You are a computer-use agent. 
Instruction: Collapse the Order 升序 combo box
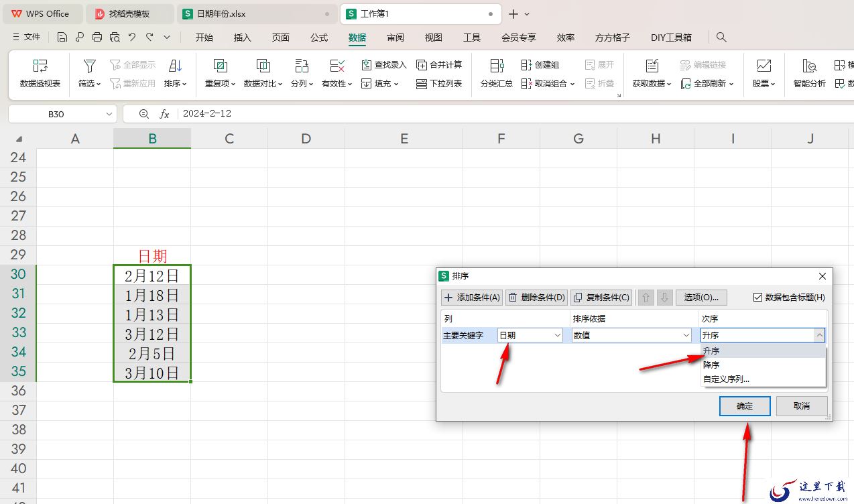coord(819,335)
